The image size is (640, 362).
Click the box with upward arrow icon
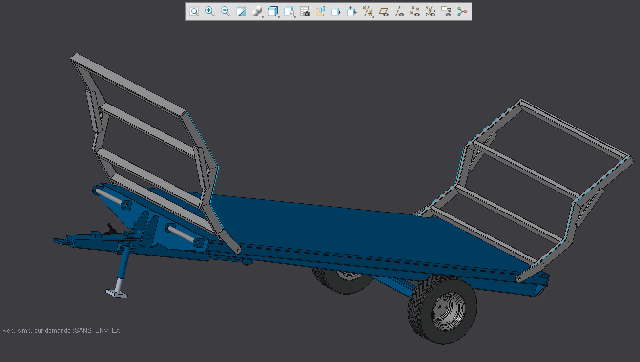(x=352, y=11)
